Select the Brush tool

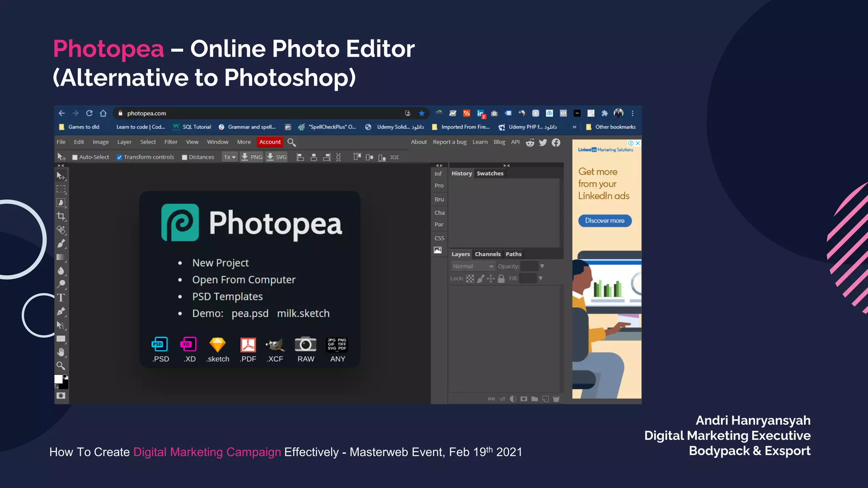point(61,244)
